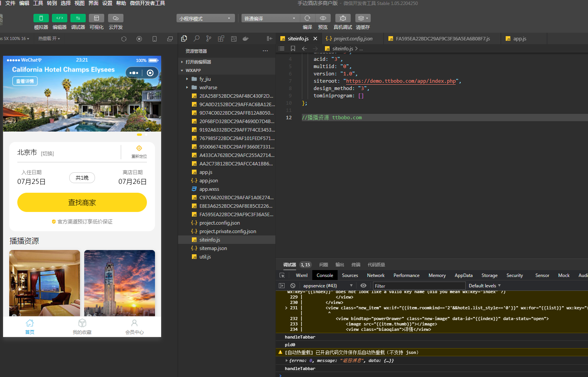588x377 pixels.
Task: Click the hotel room thumbnail
Action: [45, 283]
